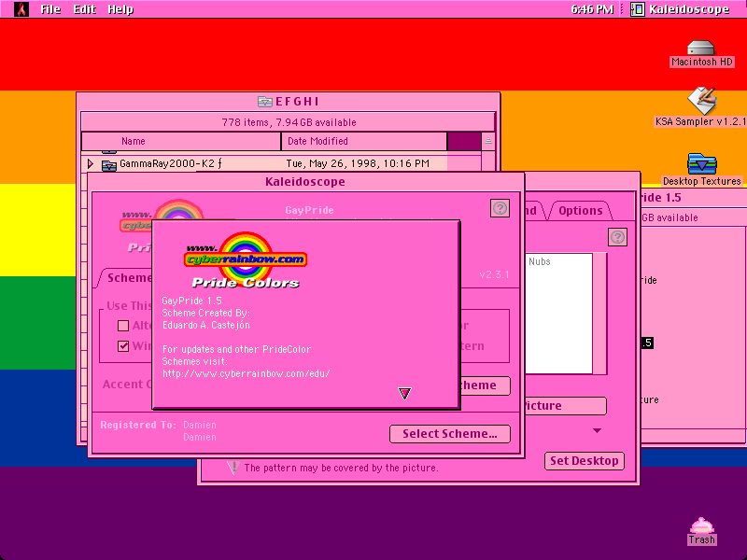This screenshot has height=560, width=747.
Task: Select the GammaRay2000-K2 ƒ file name
Action: (171, 164)
